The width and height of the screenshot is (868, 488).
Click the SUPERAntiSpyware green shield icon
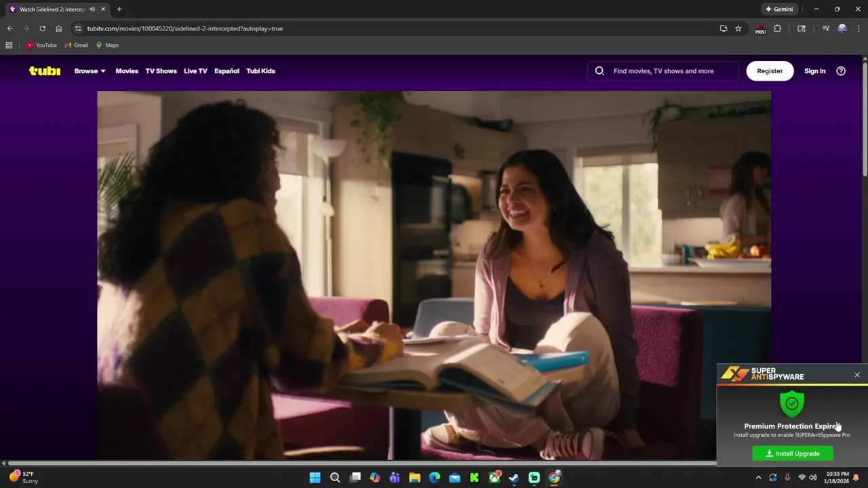(x=792, y=404)
